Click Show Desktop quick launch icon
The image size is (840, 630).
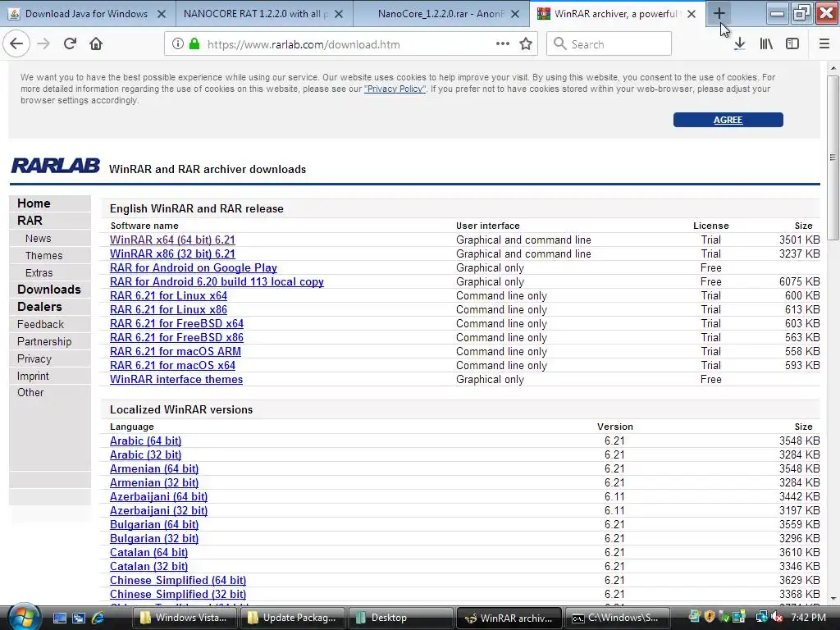(x=59, y=618)
